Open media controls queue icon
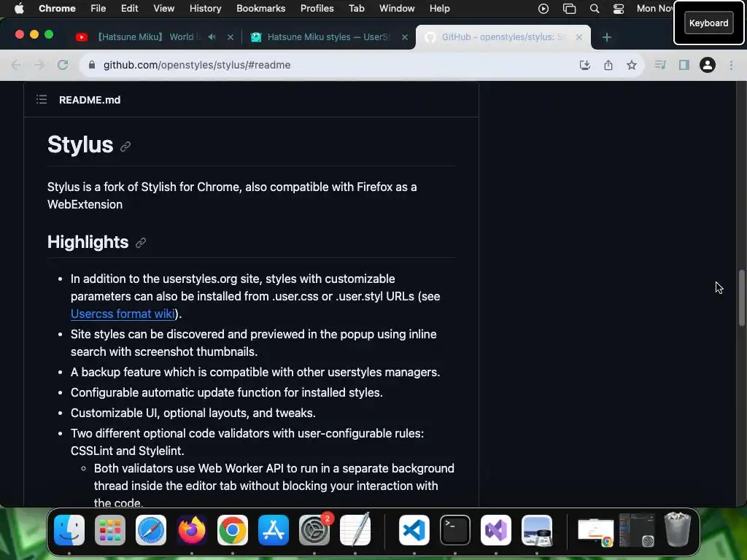747x560 pixels. (660, 65)
